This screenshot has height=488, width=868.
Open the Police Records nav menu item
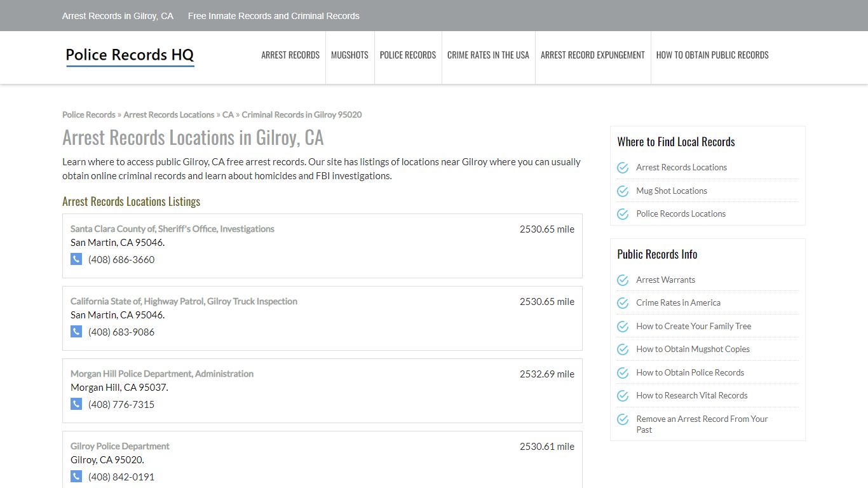coord(408,55)
